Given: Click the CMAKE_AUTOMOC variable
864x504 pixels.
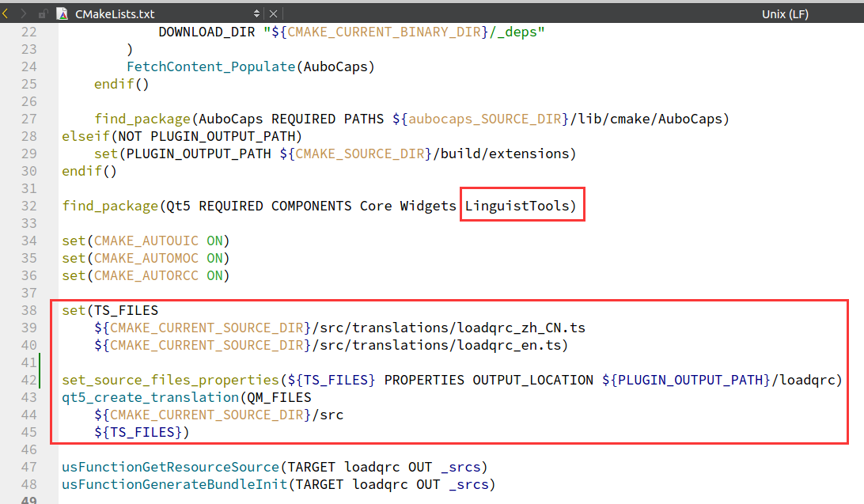Looking at the screenshot, I should [x=146, y=259].
